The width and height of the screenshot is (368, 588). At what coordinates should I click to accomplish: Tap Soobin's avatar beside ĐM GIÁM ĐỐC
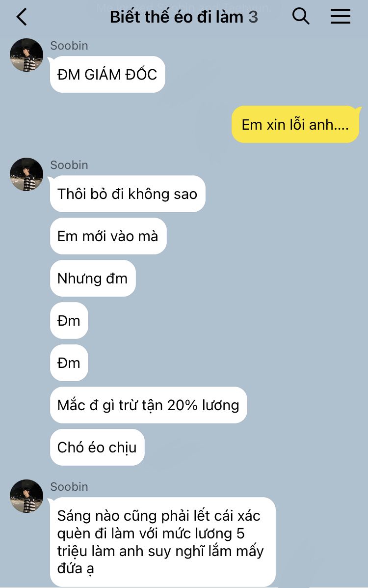coord(26,55)
